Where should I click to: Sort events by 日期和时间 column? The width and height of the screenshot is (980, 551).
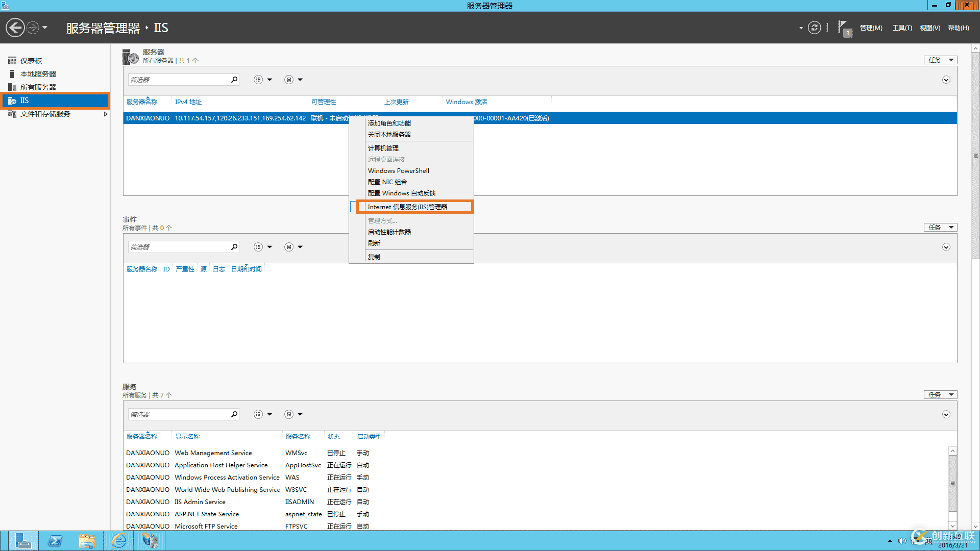[246, 269]
